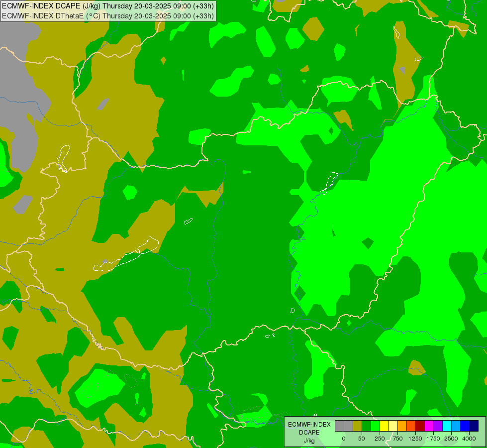Click the legend label DCAPE
487x448 pixels.
[309, 433]
